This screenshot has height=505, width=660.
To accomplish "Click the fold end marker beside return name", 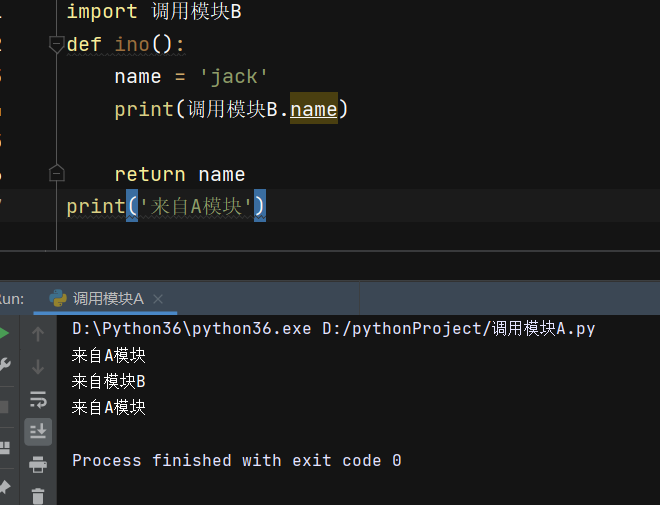I will coord(56,173).
